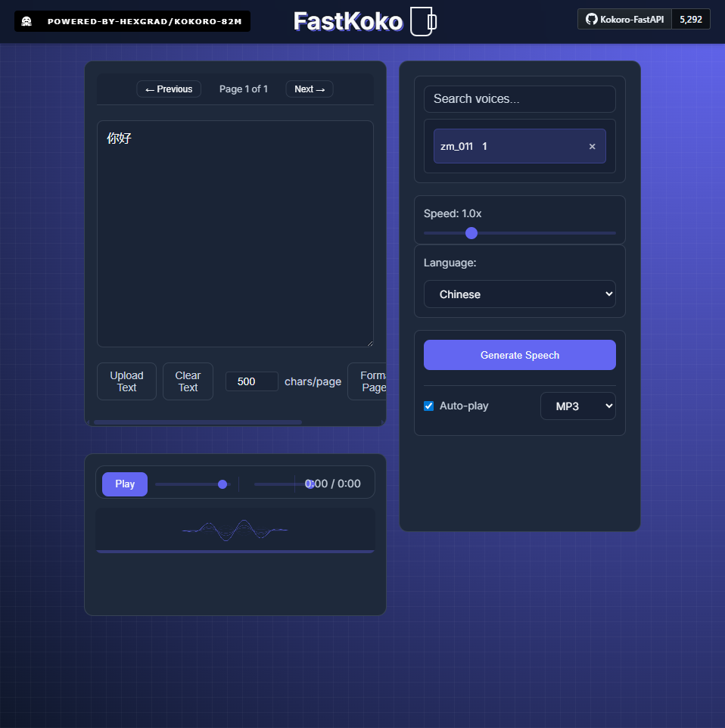Click the Speed: 1.0x label
This screenshot has width=725, height=728.
coord(453,213)
